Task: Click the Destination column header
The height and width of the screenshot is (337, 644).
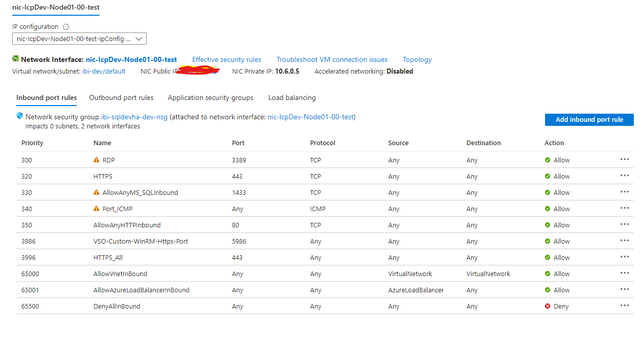Action: (484, 143)
